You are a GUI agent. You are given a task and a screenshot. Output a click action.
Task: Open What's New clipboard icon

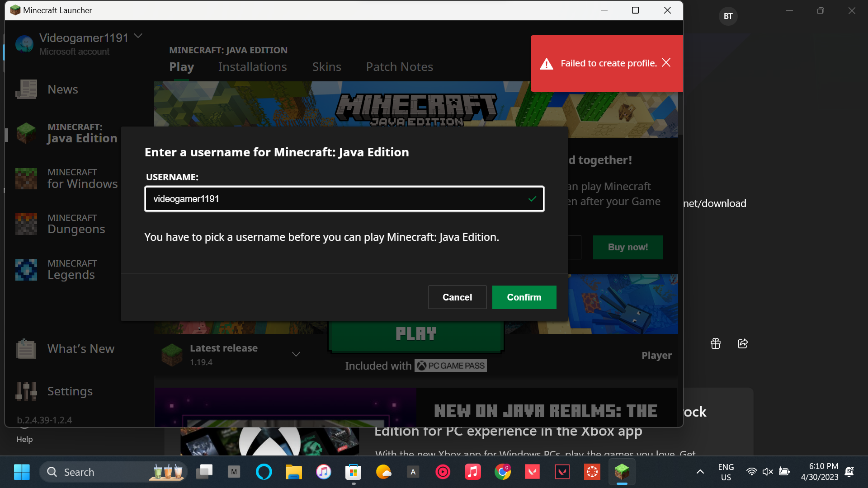pos(26,349)
